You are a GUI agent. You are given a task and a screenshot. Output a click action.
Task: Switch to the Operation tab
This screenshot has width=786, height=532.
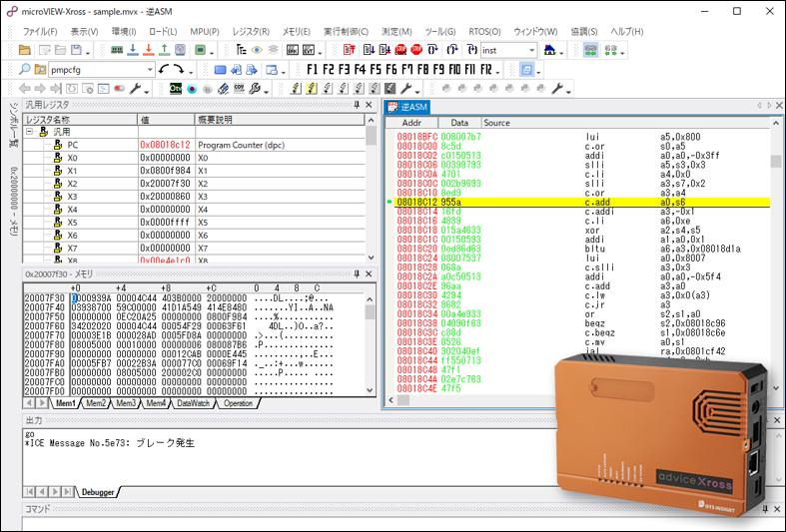pos(238,403)
